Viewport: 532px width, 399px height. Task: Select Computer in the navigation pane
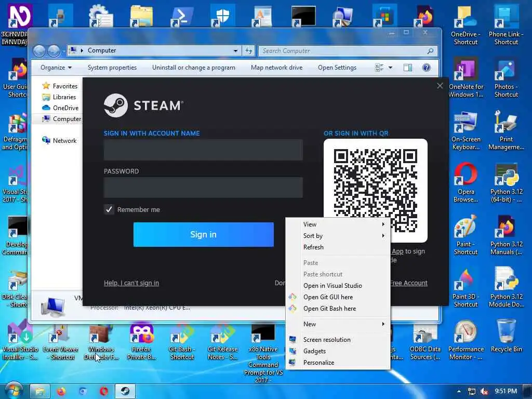(x=61, y=119)
